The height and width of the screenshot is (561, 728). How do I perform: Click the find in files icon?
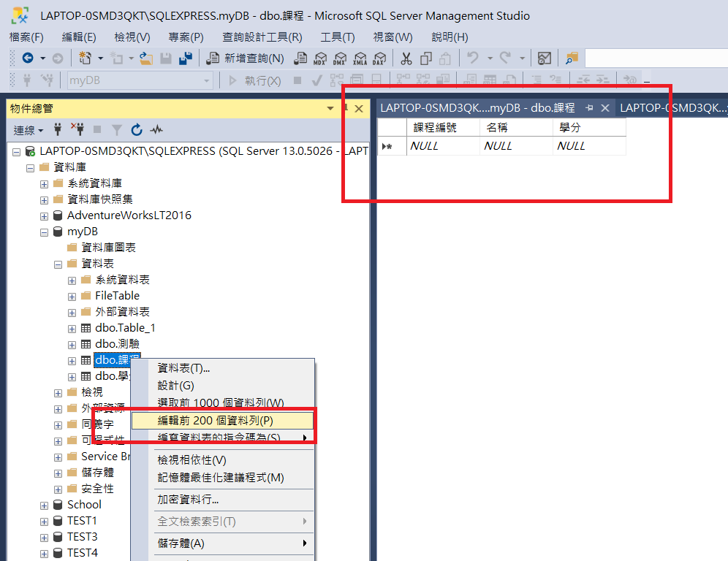[x=572, y=58]
